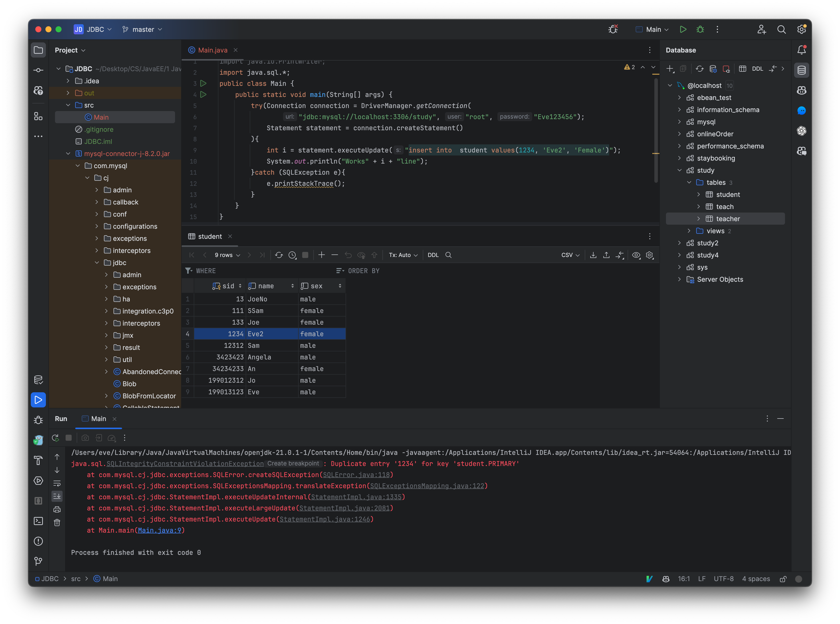Screen dimensions: 840x624
Task: Open the master branch dropdown
Action: [x=142, y=30]
